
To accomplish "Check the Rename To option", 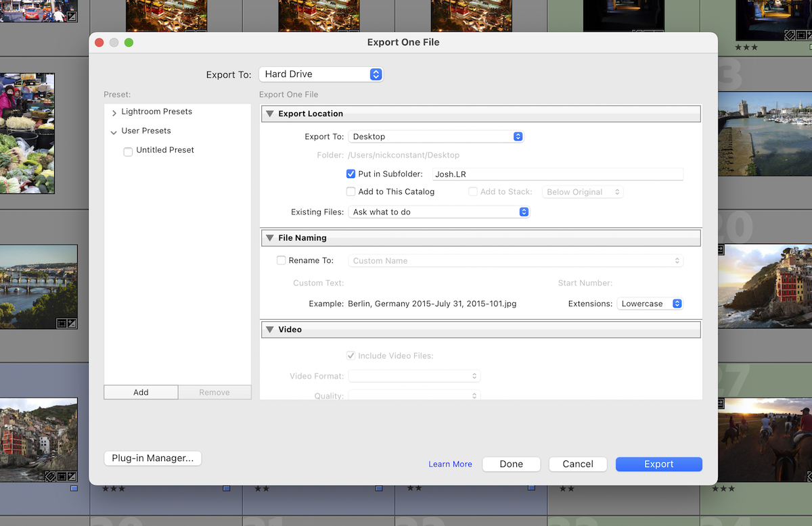I will [x=281, y=260].
